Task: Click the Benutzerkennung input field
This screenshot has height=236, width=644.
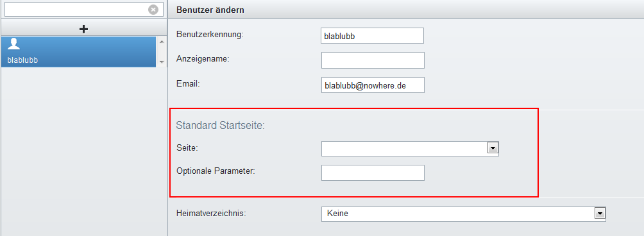Action: coord(372,36)
